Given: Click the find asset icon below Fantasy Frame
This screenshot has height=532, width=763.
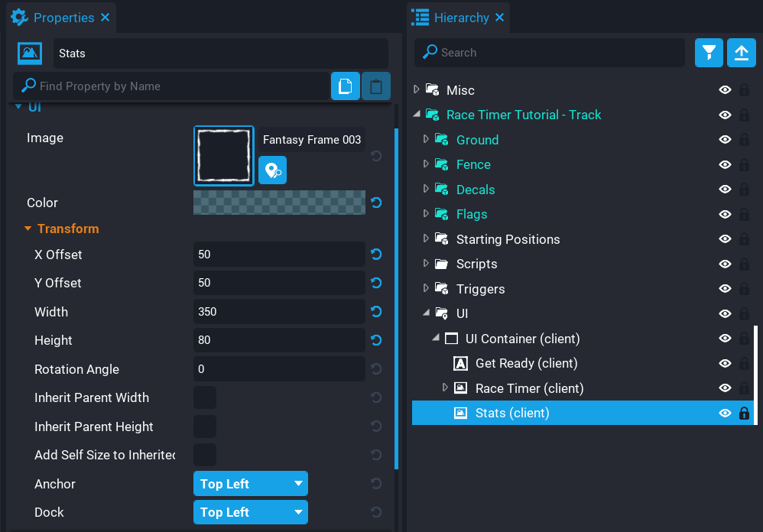Looking at the screenshot, I should (x=272, y=170).
